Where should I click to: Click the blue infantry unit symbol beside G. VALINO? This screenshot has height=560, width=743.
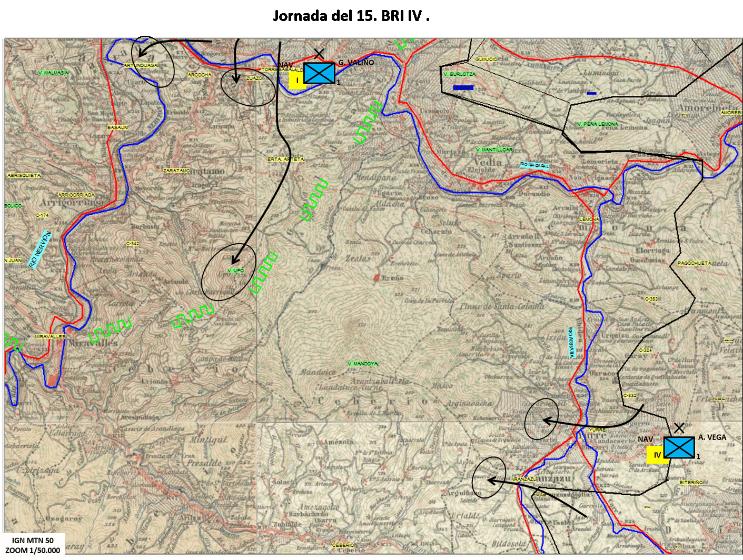click(319, 73)
